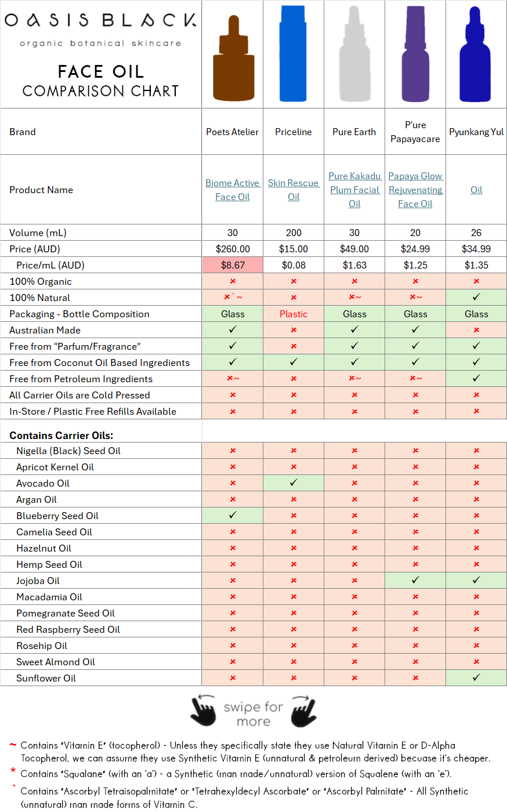The image size is (507, 812).
Task: Click Plastic Free Refills cross for Priceline
Action: point(294,411)
